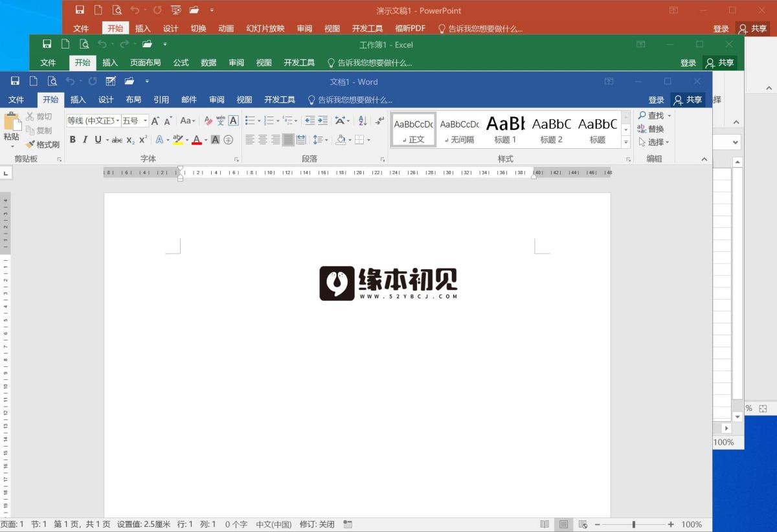This screenshot has height=532, width=777.
Task: Click Word's New blank document icon
Action: click(x=33, y=81)
